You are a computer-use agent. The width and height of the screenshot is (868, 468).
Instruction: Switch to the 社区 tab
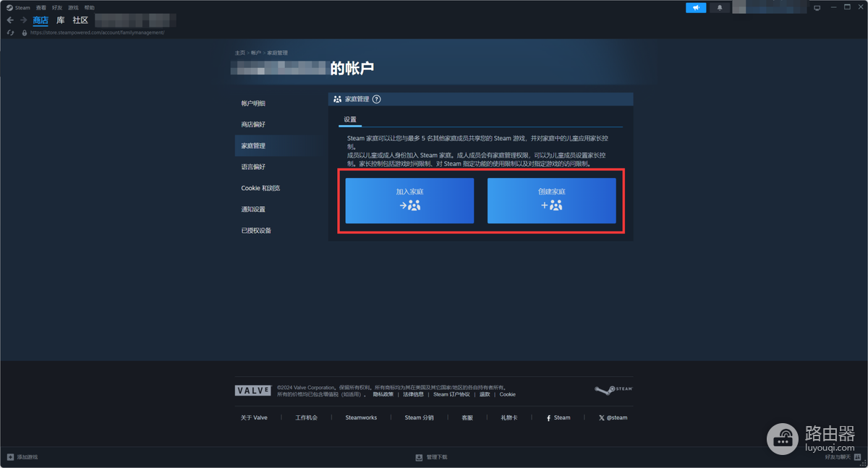point(80,20)
